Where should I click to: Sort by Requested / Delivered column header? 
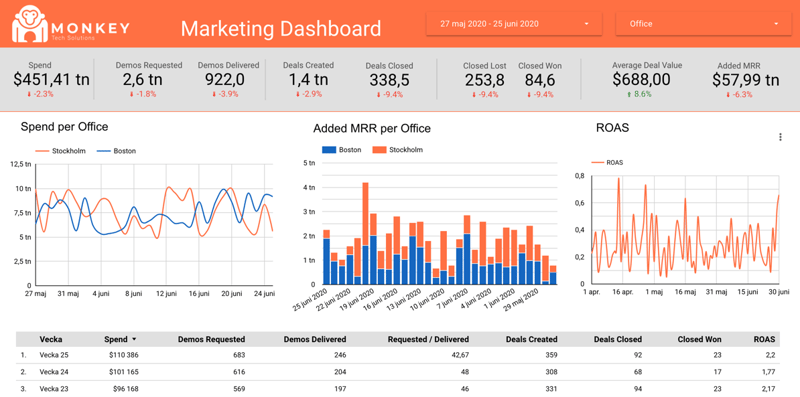click(x=428, y=339)
